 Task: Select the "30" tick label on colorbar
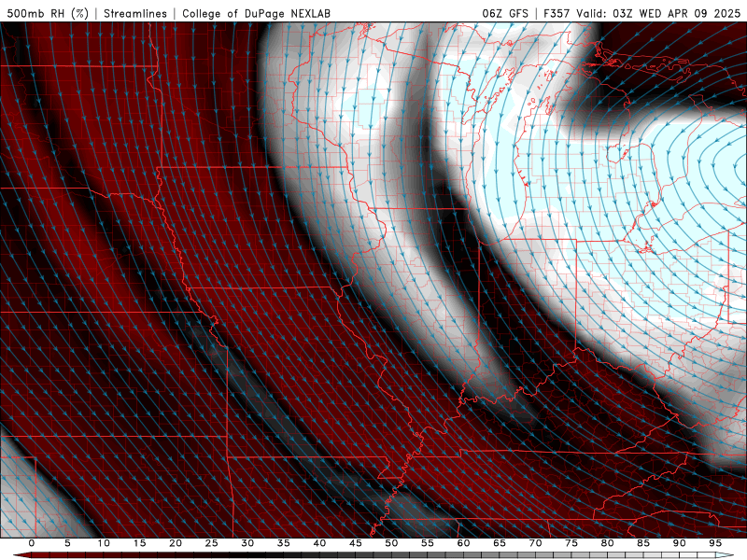[x=247, y=543]
